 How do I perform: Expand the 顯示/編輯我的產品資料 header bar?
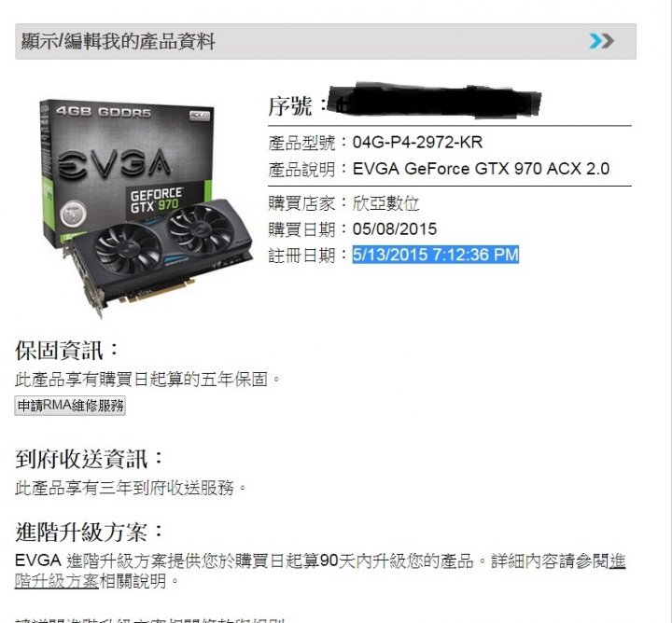pos(326,42)
